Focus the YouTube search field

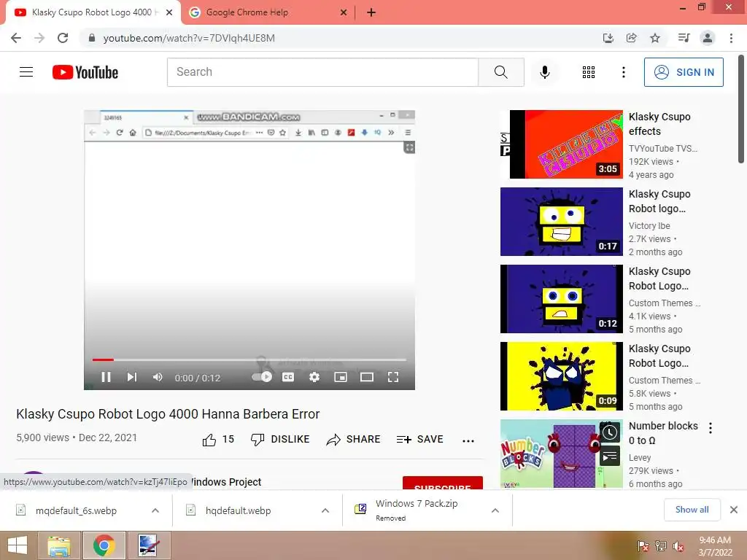pos(322,72)
